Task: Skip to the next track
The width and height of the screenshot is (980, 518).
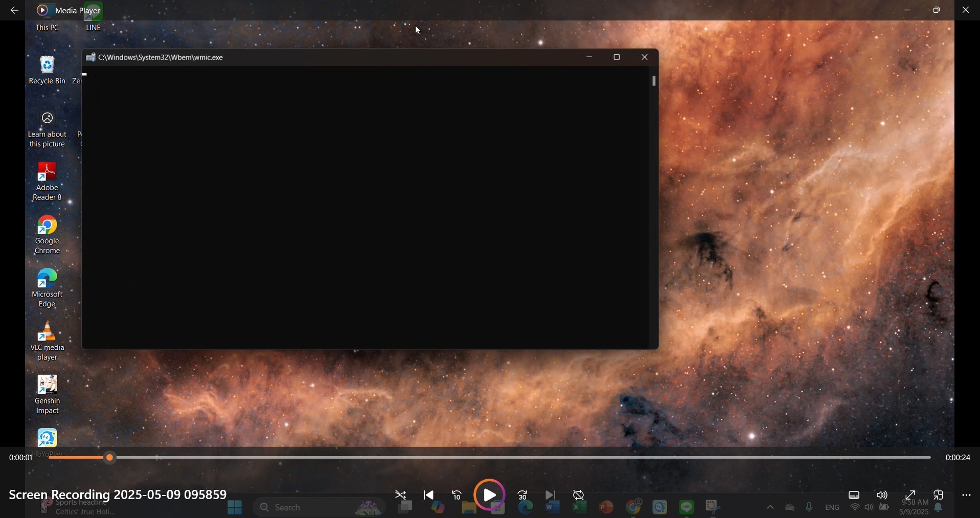Action: [551, 495]
